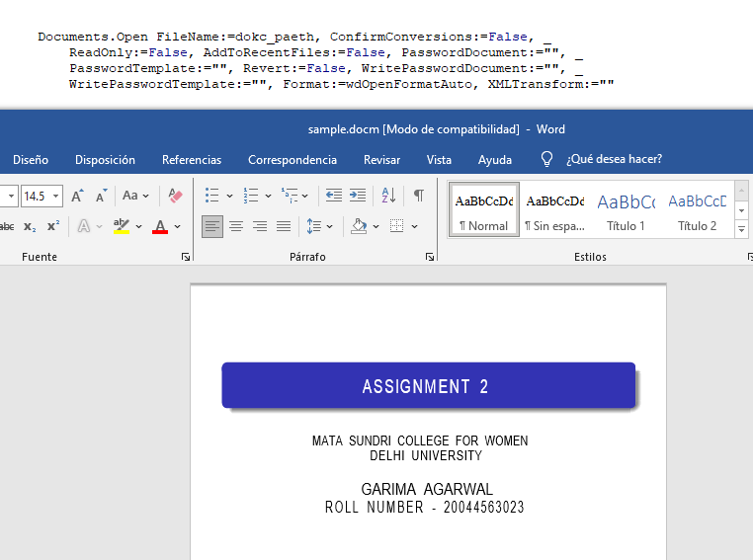Switch to the Correspondencia tab
The height and width of the screenshot is (560, 753).
point(293,159)
